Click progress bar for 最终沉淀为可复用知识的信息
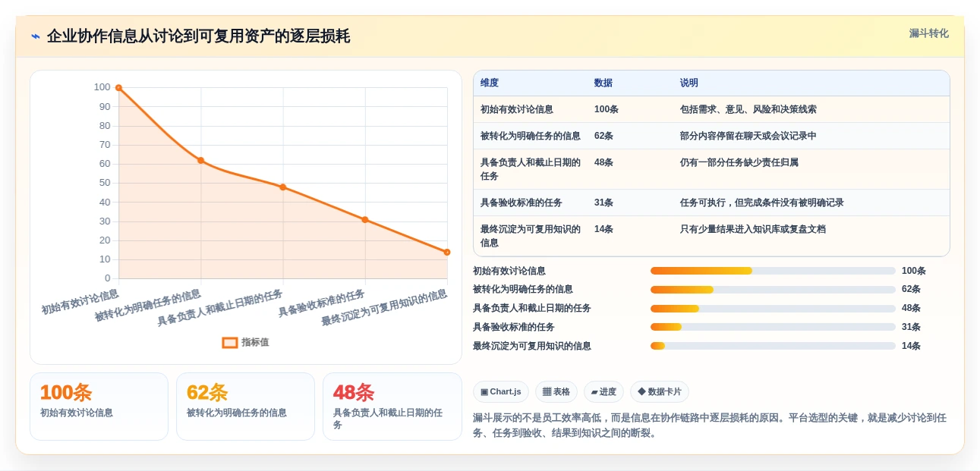This screenshot has width=980, height=471. (773, 346)
